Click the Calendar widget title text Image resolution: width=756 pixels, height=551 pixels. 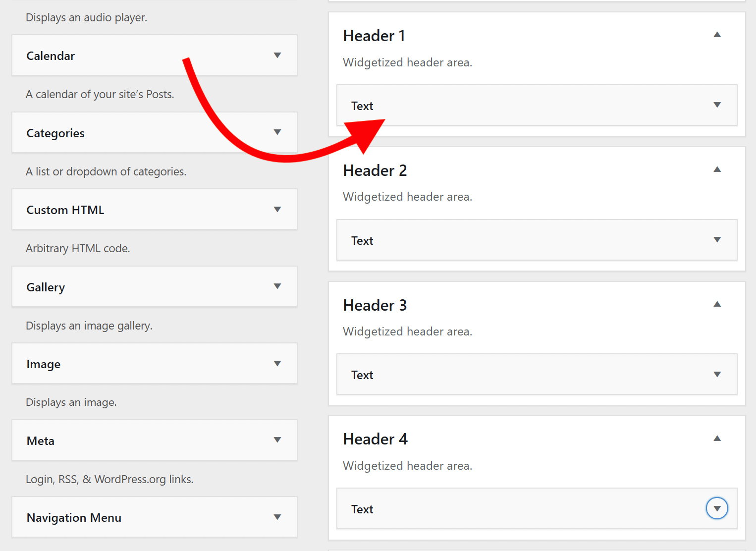point(51,55)
